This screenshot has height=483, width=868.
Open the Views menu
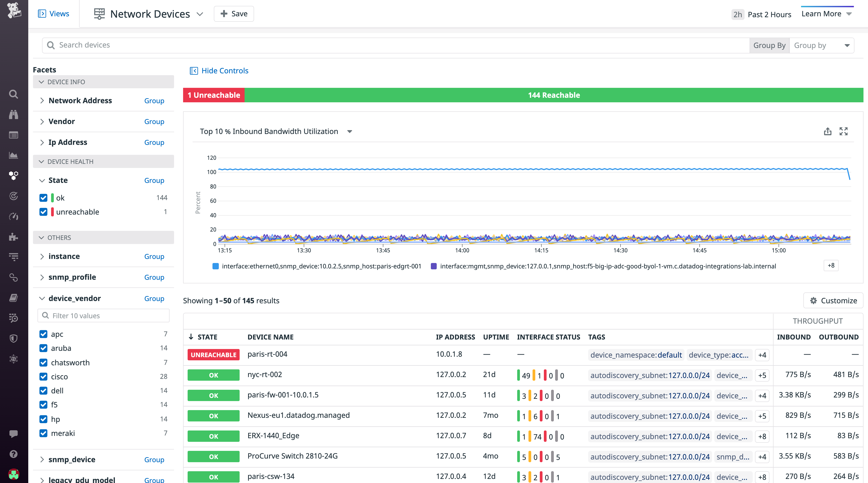point(54,14)
